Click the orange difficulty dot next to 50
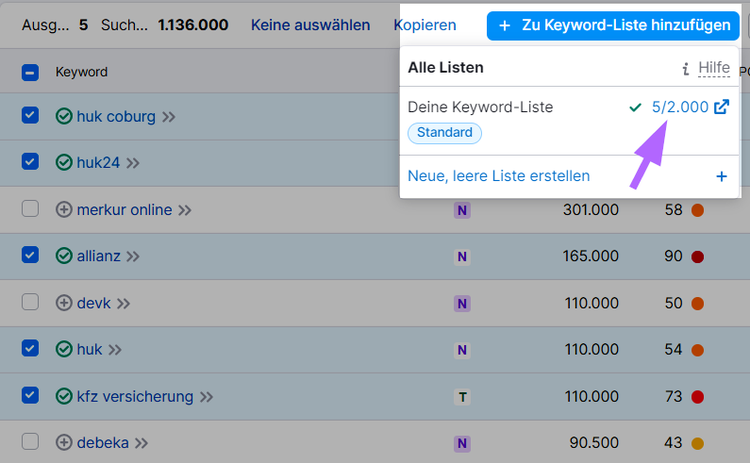 [x=697, y=303]
